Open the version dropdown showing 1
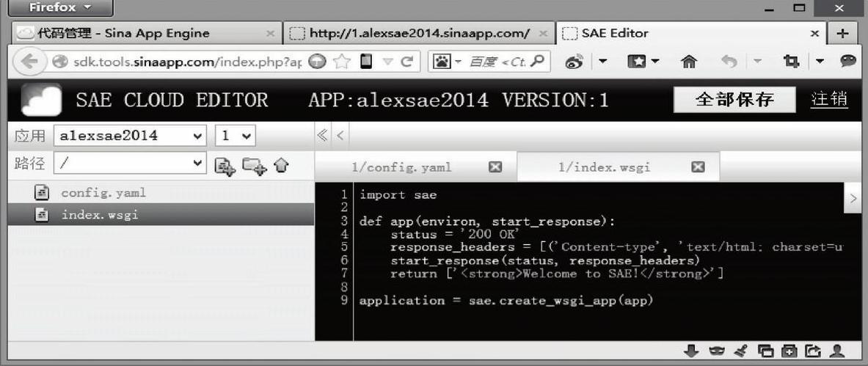 [x=236, y=136]
